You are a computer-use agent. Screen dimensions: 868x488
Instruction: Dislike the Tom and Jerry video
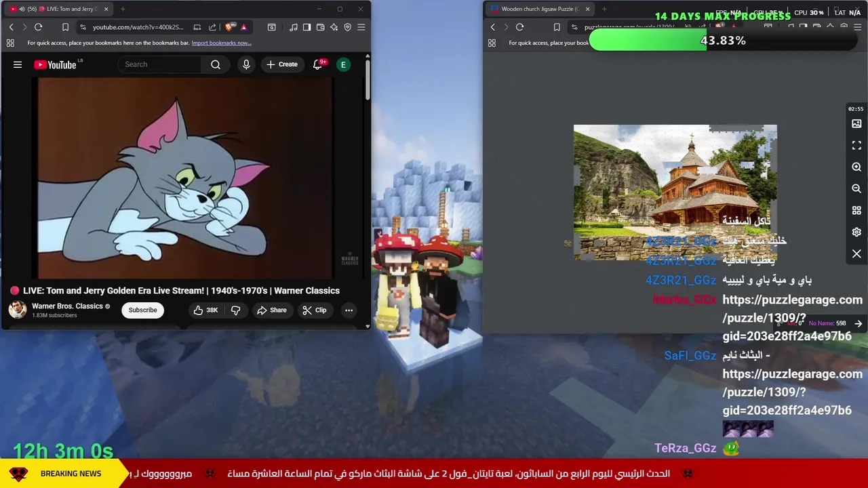pyautogui.click(x=236, y=310)
